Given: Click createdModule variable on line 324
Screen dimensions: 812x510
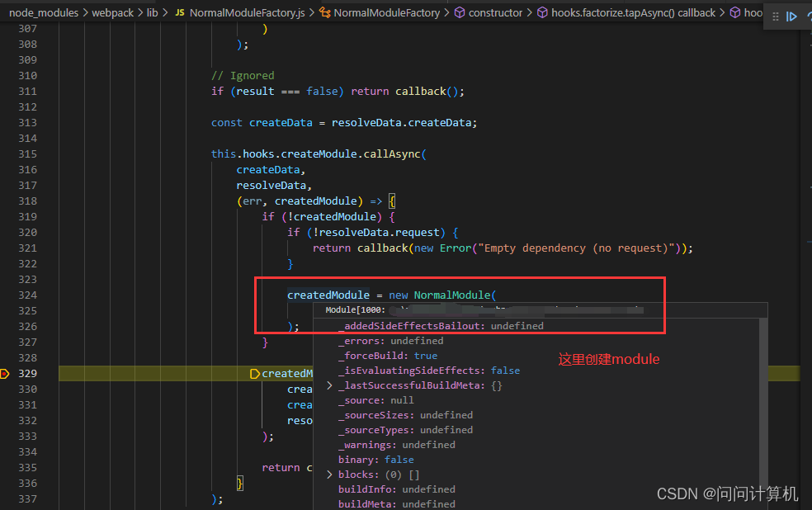Looking at the screenshot, I should click(328, 295).
